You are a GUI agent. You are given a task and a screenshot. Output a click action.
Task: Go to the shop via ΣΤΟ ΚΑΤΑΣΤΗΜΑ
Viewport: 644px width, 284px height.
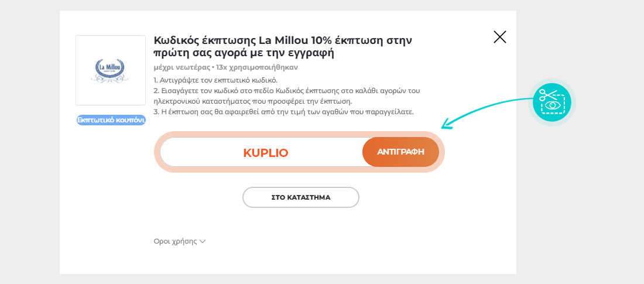coord(300,197)
